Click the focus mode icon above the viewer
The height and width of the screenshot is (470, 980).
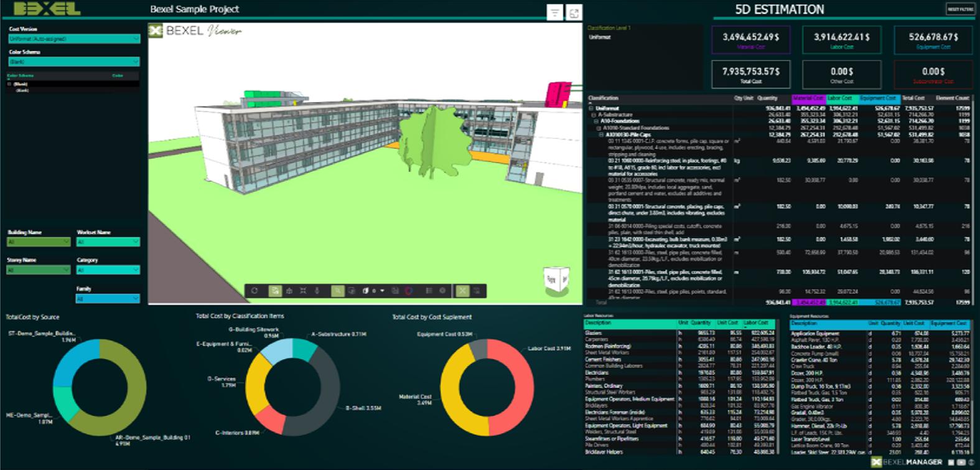pos(574,12)
